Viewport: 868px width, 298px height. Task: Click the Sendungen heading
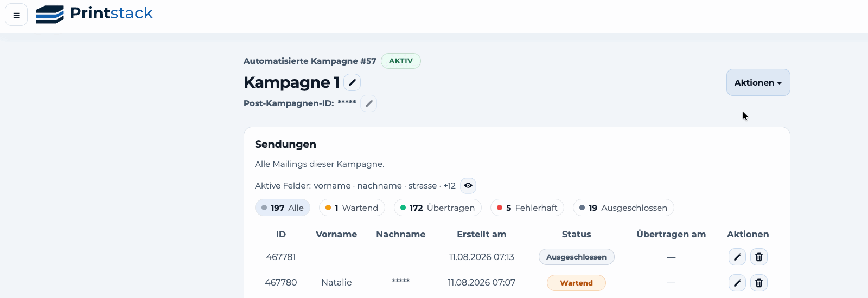pos(285,144)
